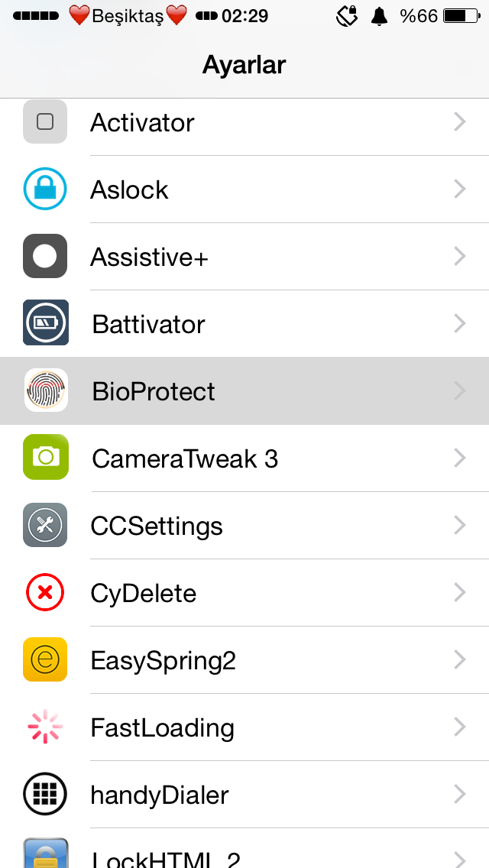Tap the handyDialer keypad icon

click(45, 795)
